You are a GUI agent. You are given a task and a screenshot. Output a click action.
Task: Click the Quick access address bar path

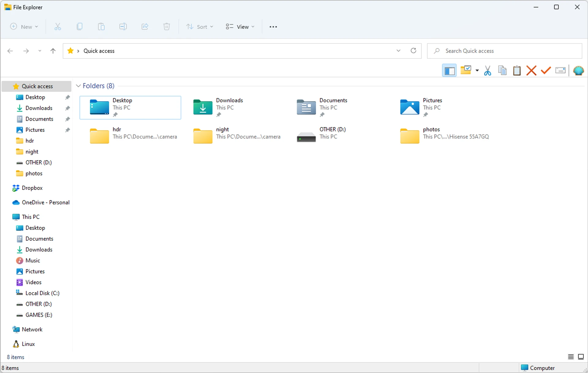99,51
